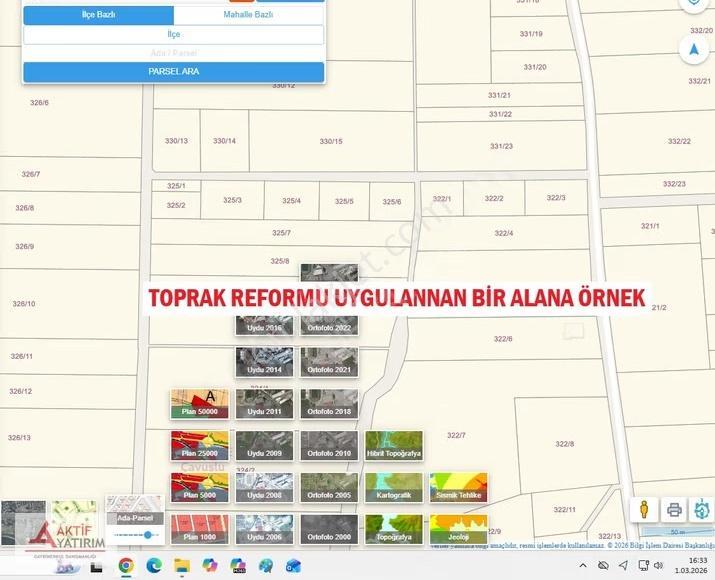Open the network tray icon

click(x=643, y=566)
